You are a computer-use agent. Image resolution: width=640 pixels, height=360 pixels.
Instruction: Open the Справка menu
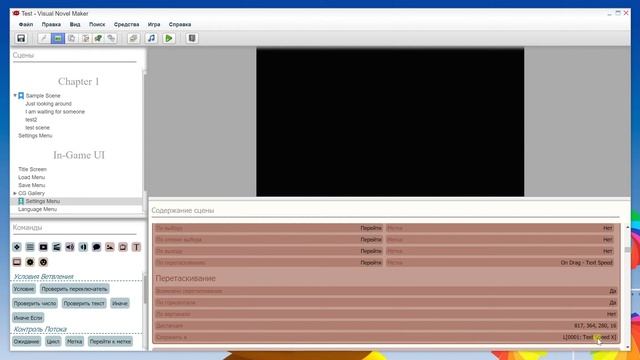pos(180,24)
